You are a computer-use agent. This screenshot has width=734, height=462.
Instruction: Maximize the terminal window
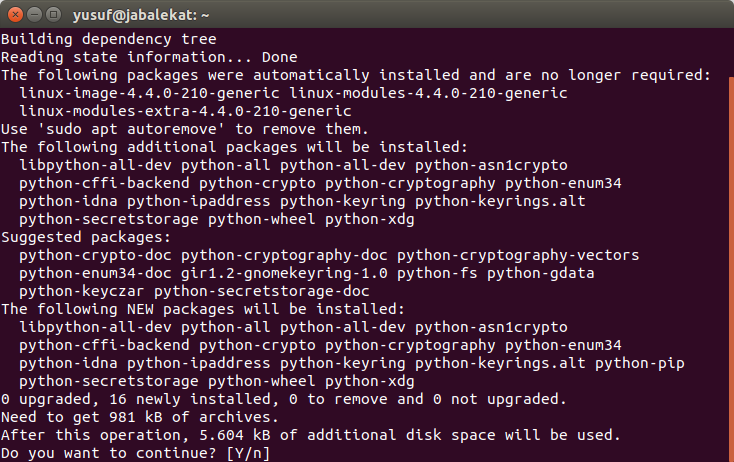51,14
